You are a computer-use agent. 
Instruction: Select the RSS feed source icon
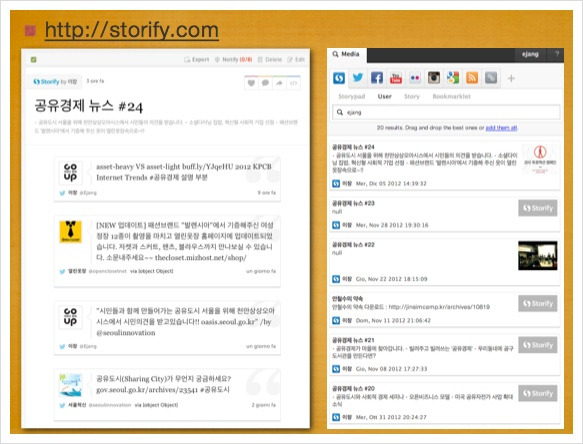tap(472, 78)
